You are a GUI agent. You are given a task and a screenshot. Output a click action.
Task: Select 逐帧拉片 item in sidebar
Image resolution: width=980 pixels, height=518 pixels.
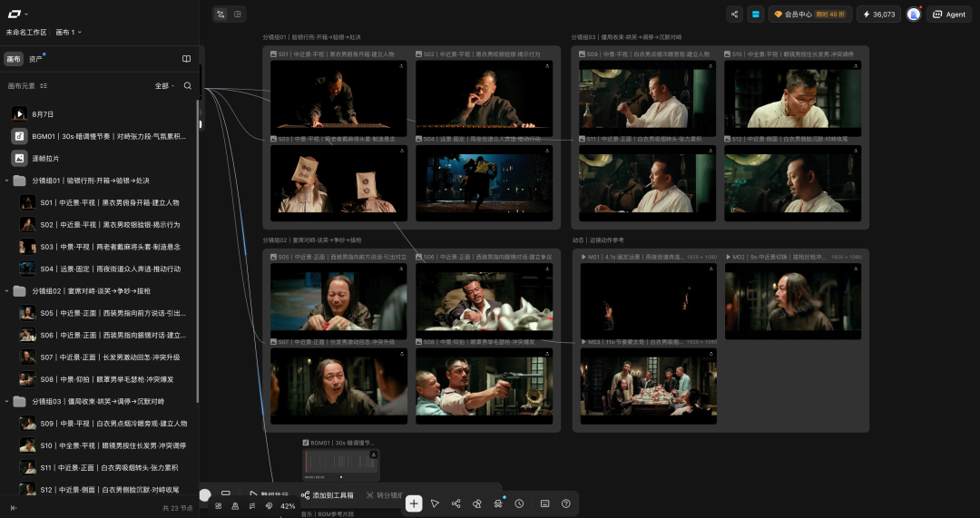[x=100, y=158]
